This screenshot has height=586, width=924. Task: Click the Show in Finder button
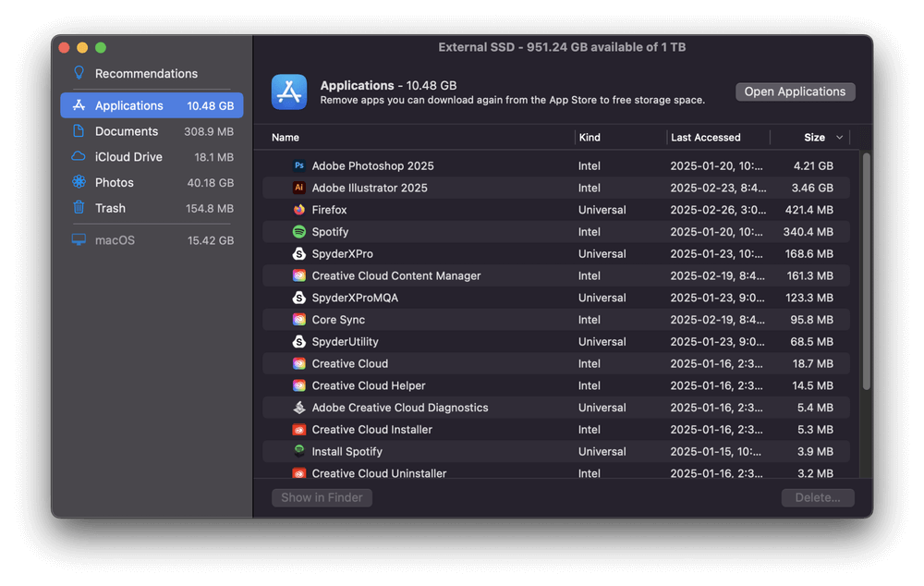[322, 497]
